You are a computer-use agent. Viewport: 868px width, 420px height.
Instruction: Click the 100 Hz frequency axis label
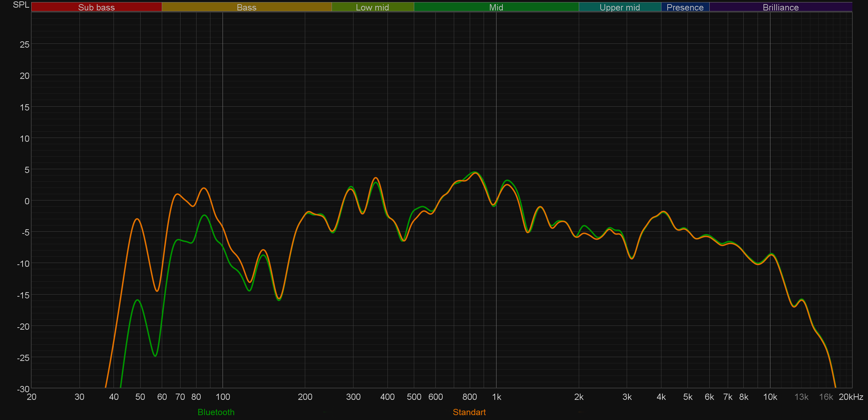tap(223, 397)
